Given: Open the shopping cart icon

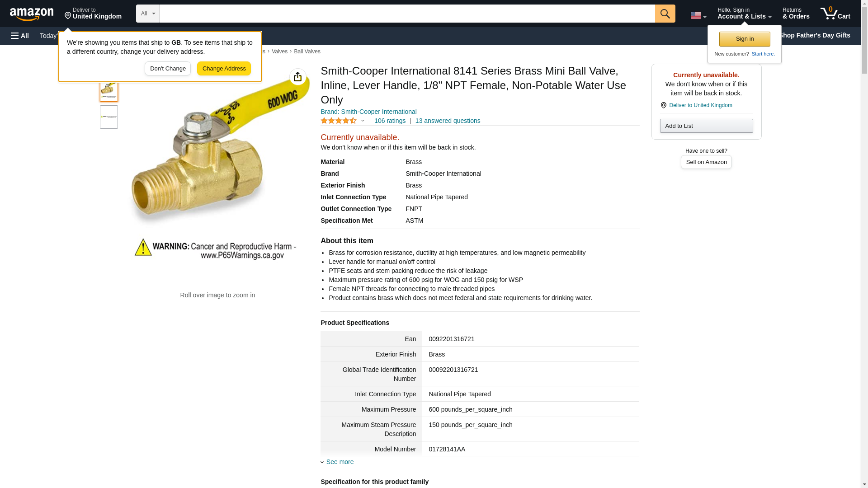Looking at the screenshot, I should click(835, 14).
